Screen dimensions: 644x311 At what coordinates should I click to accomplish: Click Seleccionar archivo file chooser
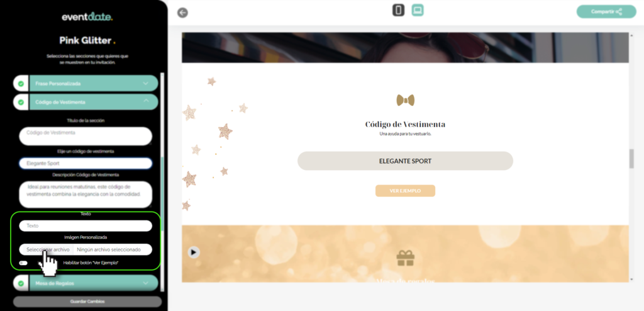click(x=47, y=249)
